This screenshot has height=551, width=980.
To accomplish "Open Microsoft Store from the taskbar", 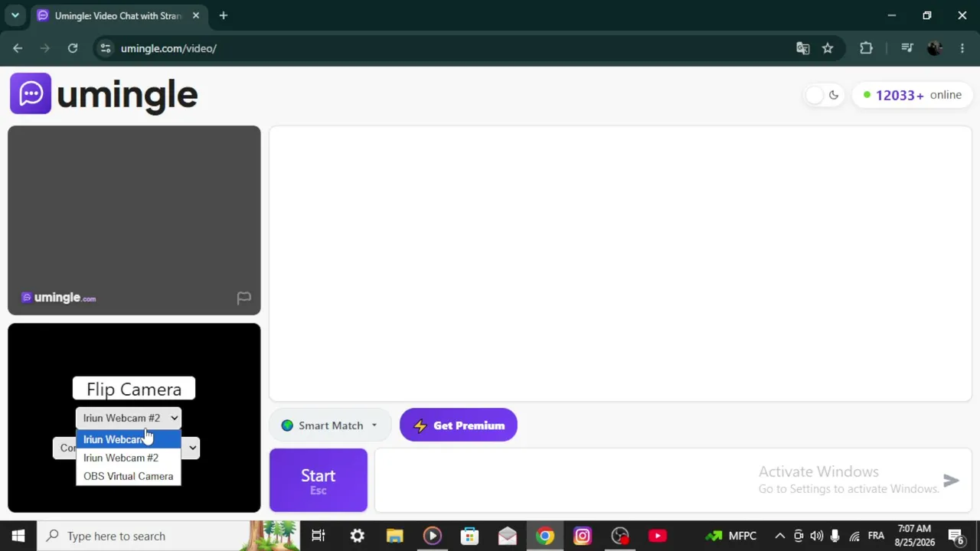I will coord(469,536).
